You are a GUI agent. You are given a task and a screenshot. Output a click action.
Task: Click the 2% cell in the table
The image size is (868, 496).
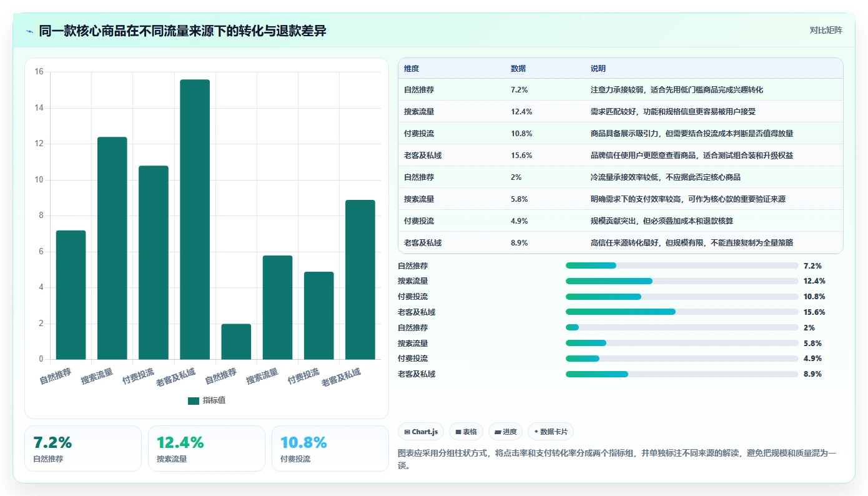coord(516,177)
